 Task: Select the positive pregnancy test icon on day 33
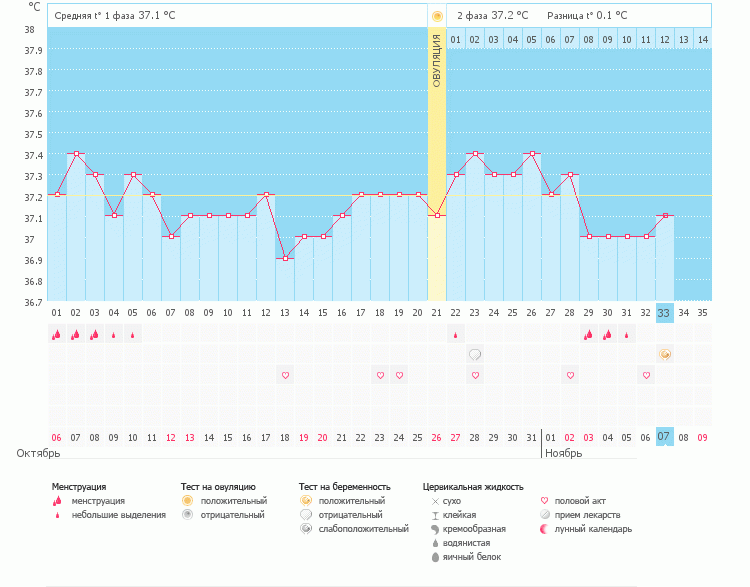coord(665,355)
